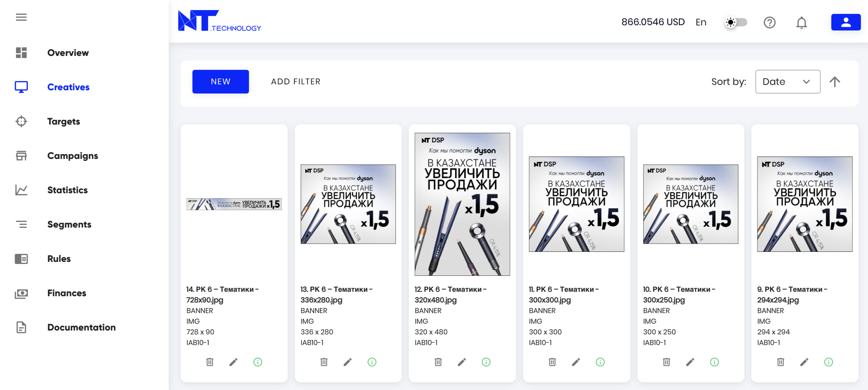Toggle the light/dark theme switch
Image resolution: width=868 pixels, height=390 pixels.
[x=736, y=22]
